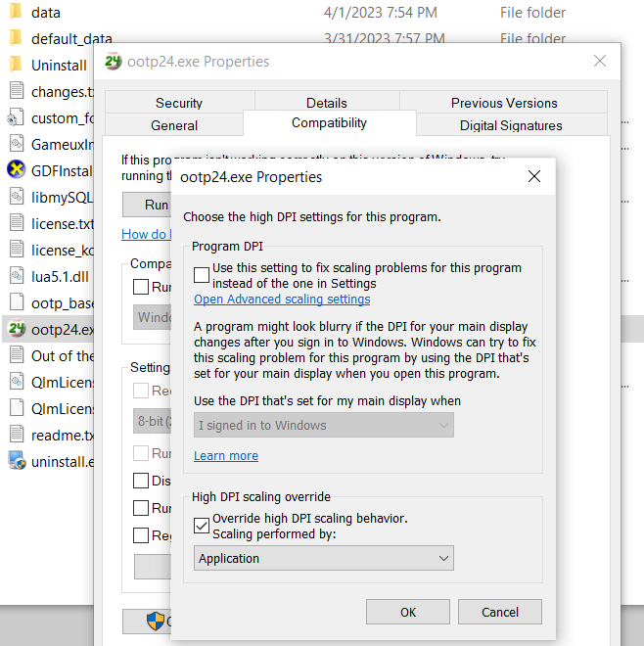Viewport: 644px width, 646px height.
Task: Open the Application scaling dropdown
Action: click(324, 558)
